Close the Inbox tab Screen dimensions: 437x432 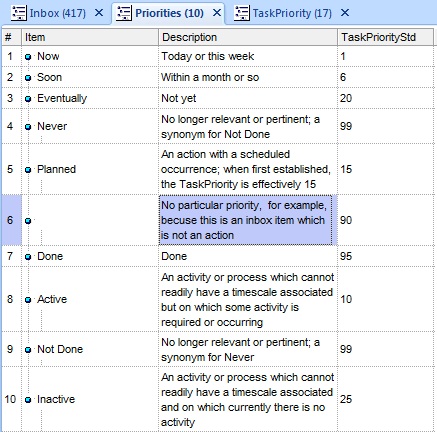pos(99,13)
